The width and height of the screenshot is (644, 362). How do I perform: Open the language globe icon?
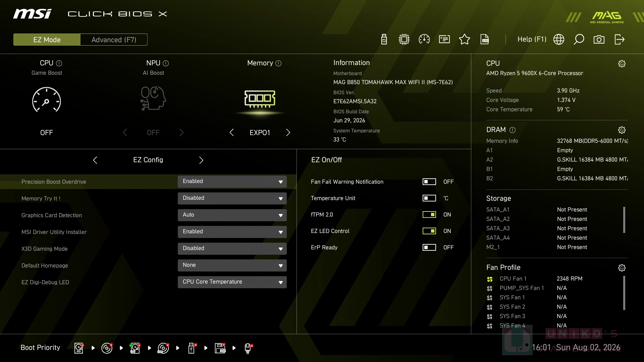tap(559, 40)
